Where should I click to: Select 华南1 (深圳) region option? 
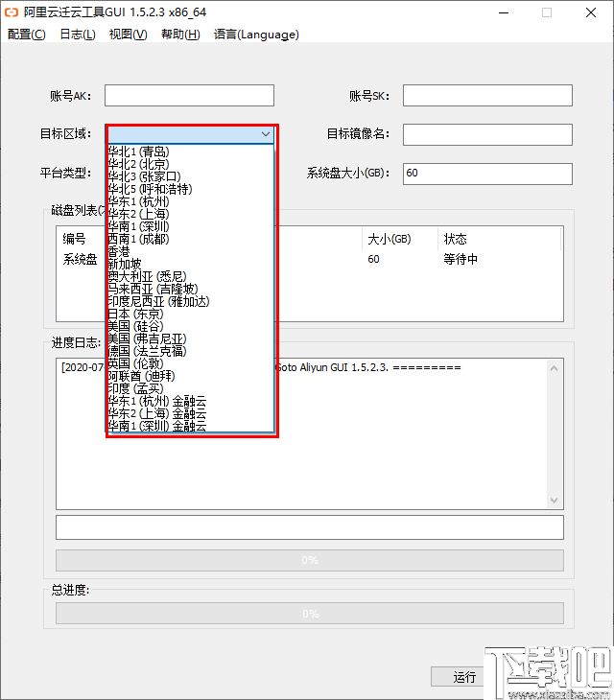pos(190,227)
